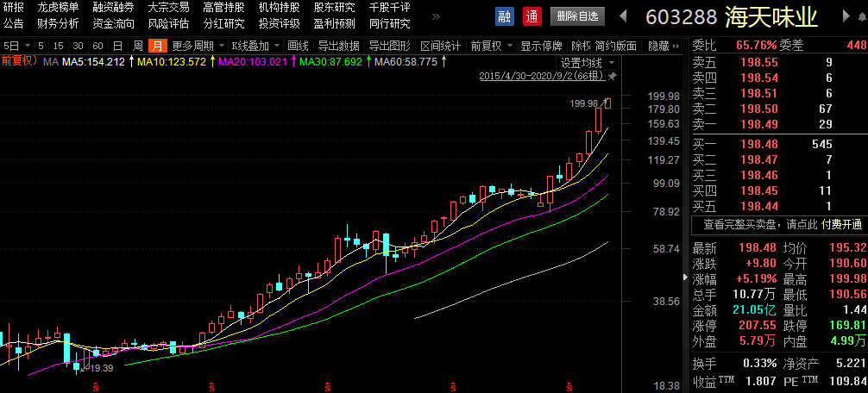The image size is (868, 393).
Task: Click the red 通 stock connect icon
Action: (531, 16)
